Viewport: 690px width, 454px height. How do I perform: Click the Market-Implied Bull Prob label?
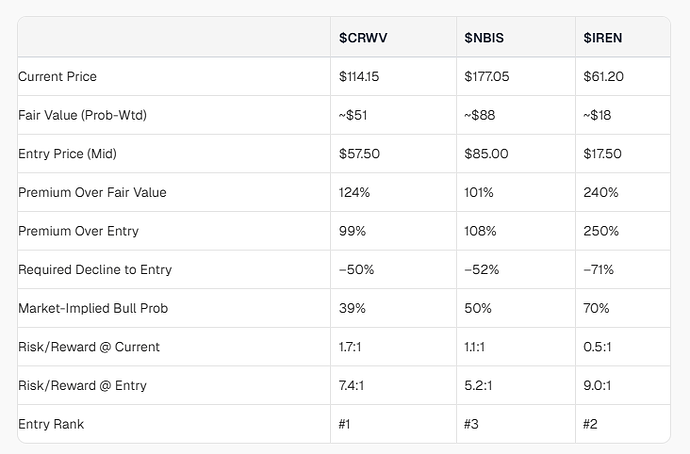tap(93, 308)
